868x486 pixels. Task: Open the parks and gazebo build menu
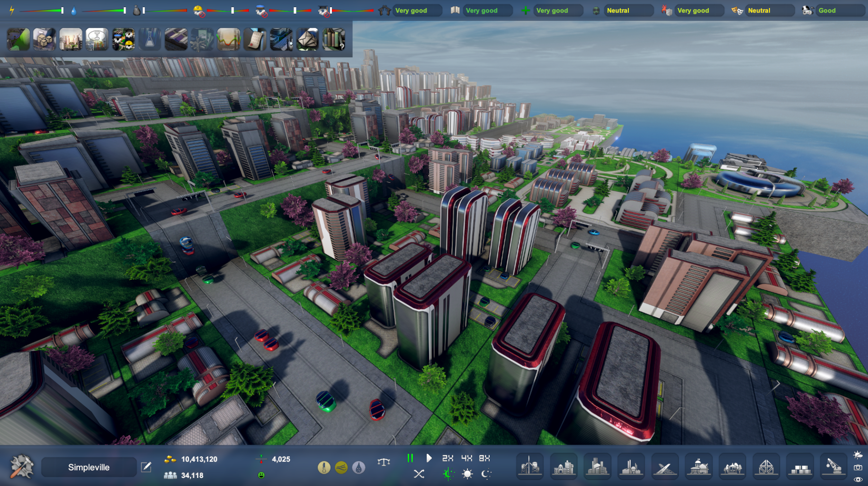click(x=733, y=467)
